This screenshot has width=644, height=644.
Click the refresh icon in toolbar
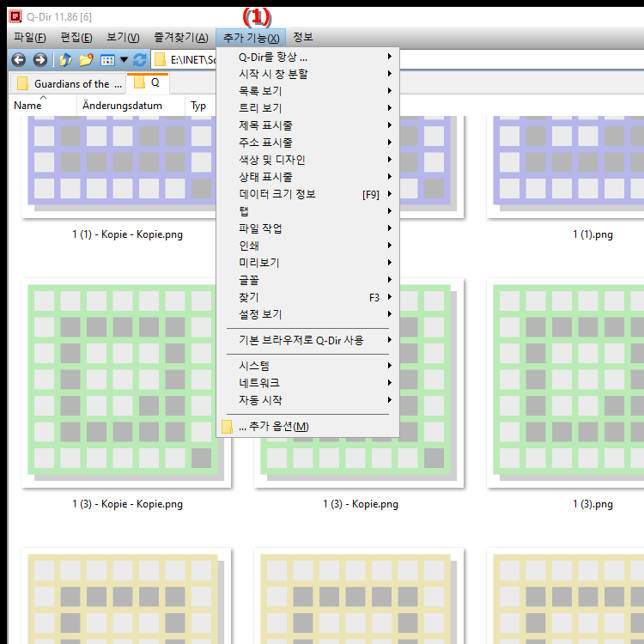tap(140, 60)
